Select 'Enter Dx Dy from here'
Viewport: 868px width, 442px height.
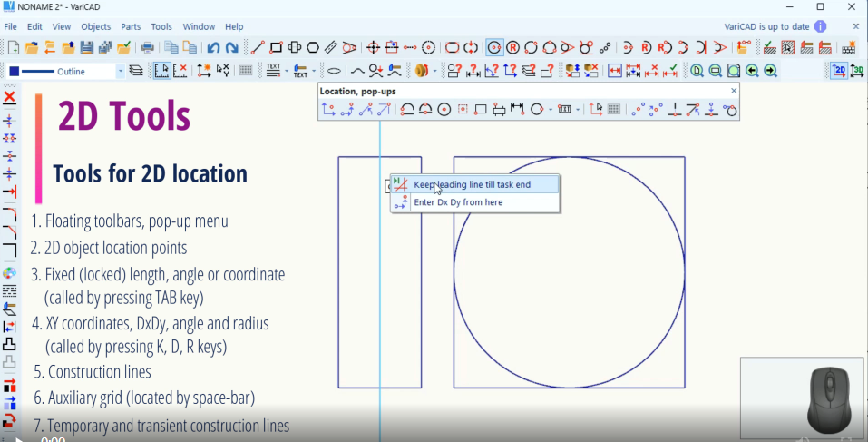tap(457, 202)
